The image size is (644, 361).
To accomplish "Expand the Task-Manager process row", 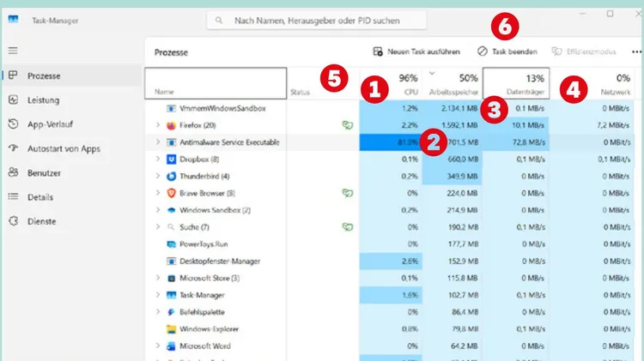I will tap(158, 294).
